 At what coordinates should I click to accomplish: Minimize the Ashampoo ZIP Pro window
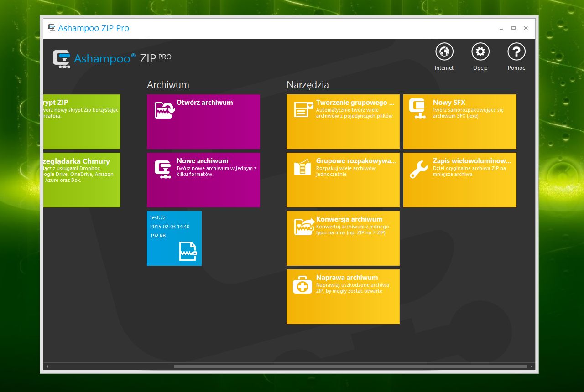[x=501, y=28]
